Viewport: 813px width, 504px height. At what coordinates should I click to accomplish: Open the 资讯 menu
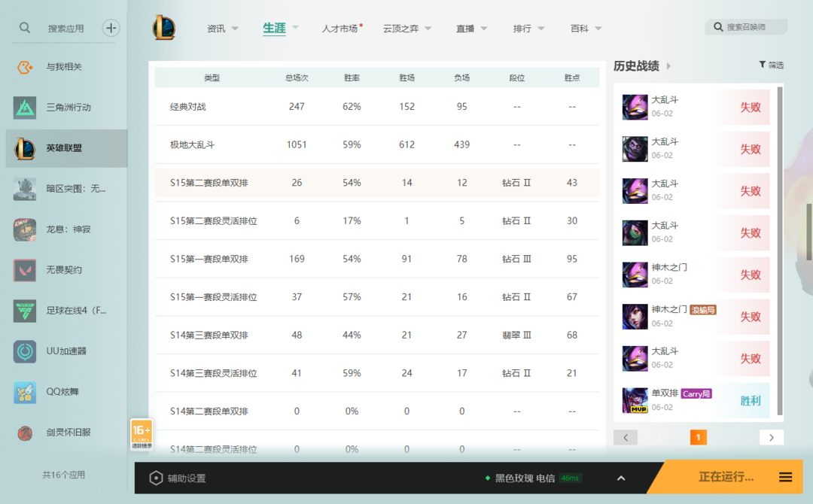click(x=216, y=29)
